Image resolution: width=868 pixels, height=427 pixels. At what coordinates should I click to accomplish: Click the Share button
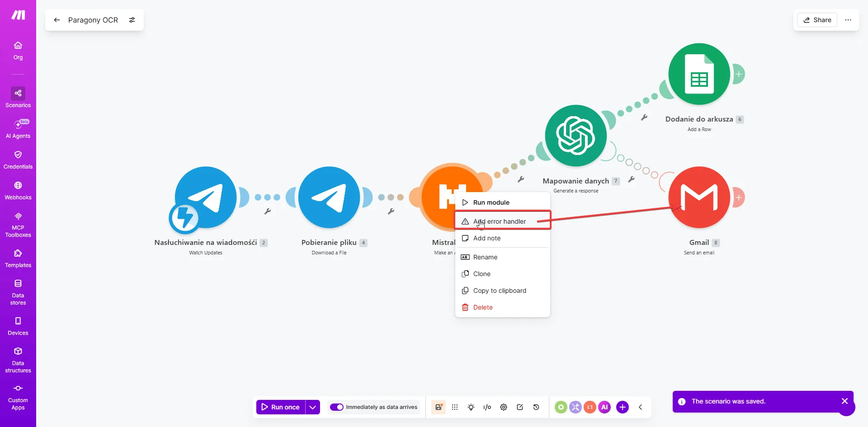[817, 20]
